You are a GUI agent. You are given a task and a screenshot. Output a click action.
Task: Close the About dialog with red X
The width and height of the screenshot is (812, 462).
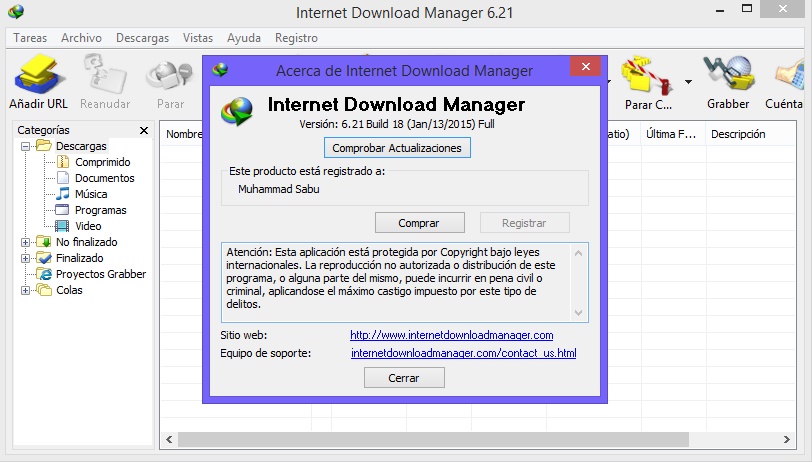click(586, 66)
